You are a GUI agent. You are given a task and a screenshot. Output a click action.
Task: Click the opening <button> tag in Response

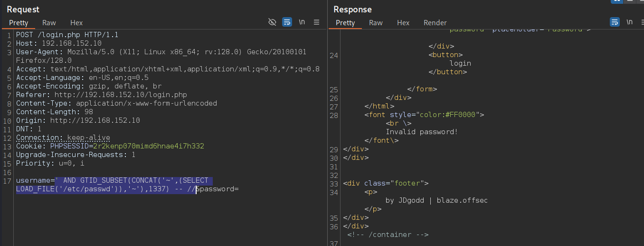point(445,55)
